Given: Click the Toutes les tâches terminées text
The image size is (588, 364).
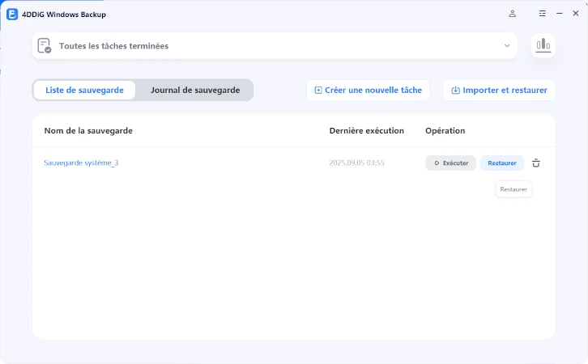Looking at the screenshot, I should click(113, 45).
